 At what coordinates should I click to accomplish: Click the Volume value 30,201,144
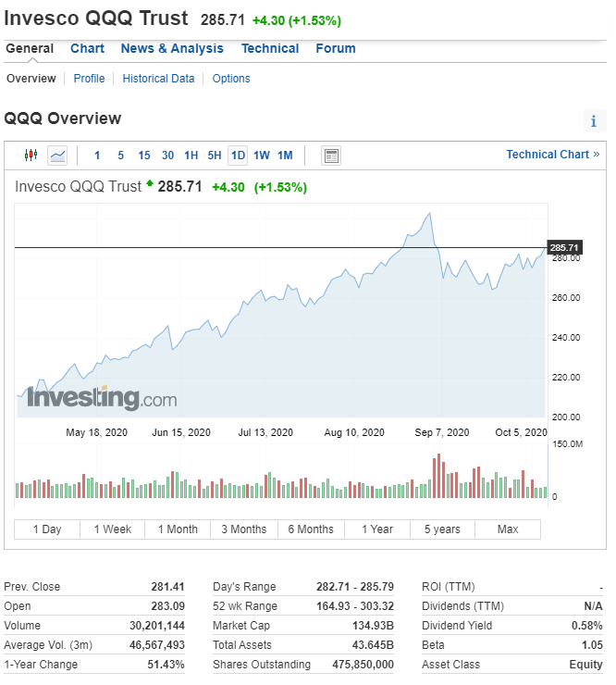point(157,626)
